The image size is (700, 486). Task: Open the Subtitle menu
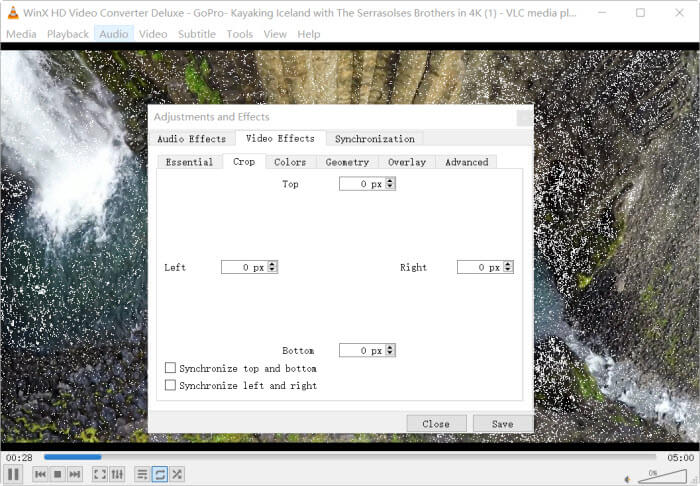point(196,34)
